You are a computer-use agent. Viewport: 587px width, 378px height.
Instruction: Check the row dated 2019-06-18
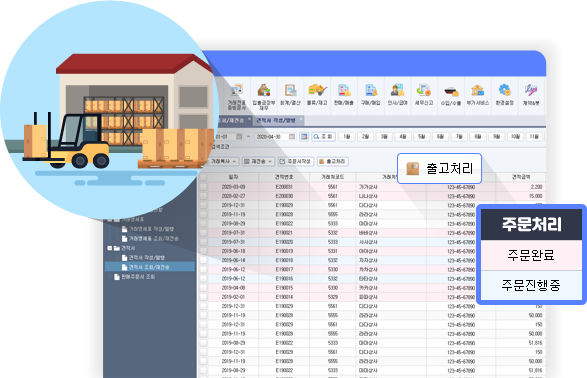(x=203, y=251)
